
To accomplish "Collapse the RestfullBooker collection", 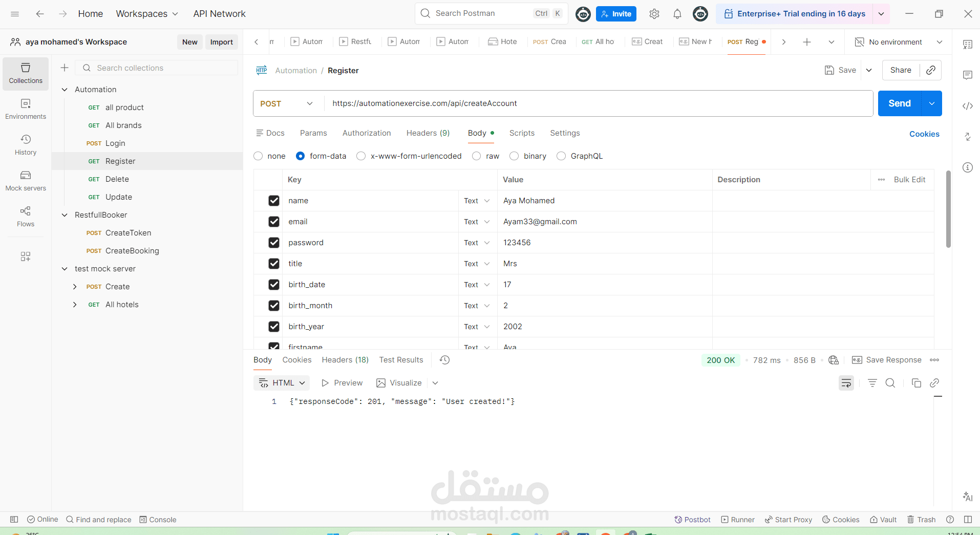I will coord(65,215).
